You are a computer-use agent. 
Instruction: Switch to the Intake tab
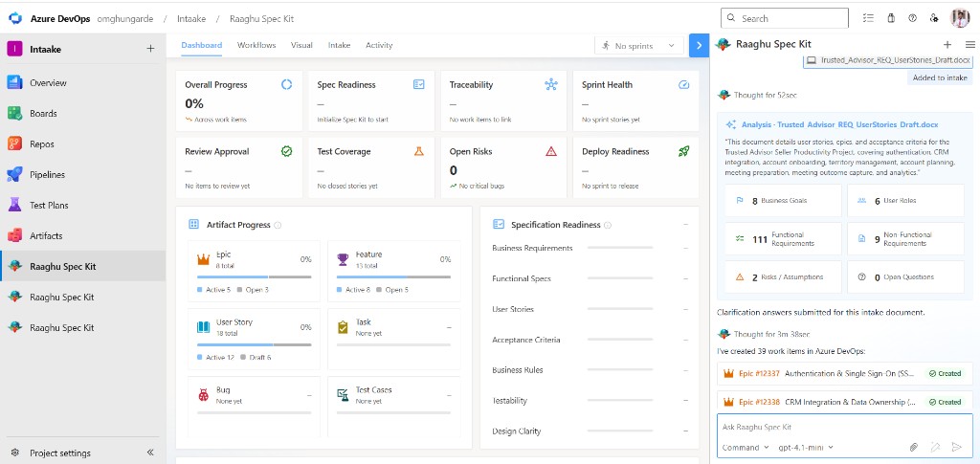pyautogui.click(x=340, y=45)
